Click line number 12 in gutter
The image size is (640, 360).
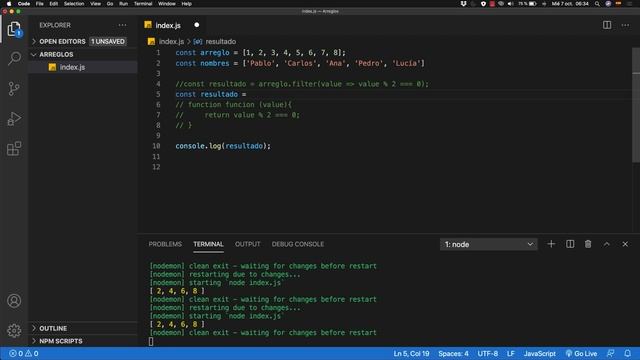[x=156, y=167]
